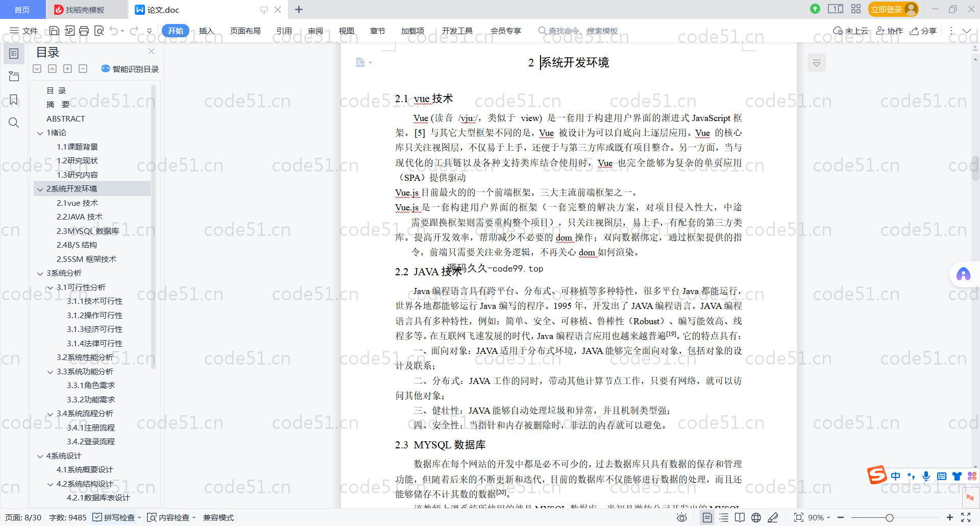The width and height of the screenshot is (980, 526).
Task: Collapse the 1绪论 tree node
Action: (40, 133)
